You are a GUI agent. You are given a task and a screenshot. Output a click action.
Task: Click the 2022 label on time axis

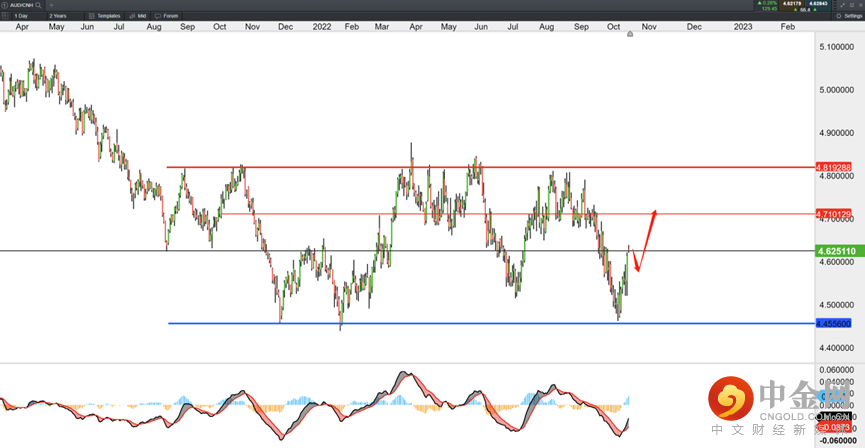pyautogui.click(x=322, y=26)
